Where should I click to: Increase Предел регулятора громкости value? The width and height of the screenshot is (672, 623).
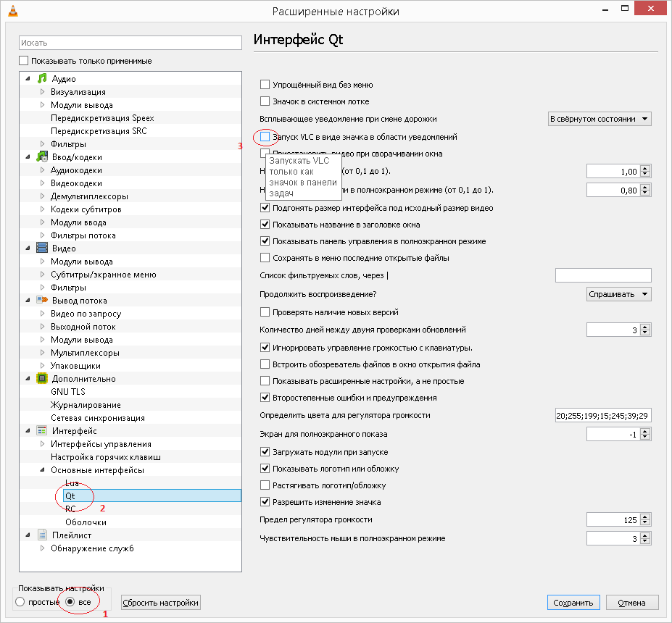(x=645, y=517)
